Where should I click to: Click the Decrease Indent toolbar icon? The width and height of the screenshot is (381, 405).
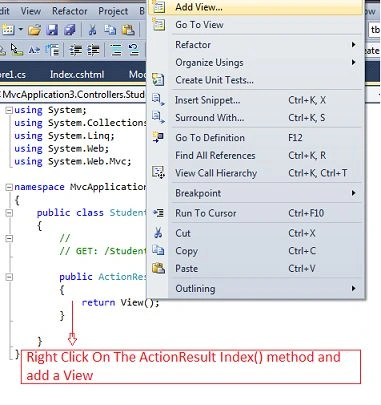(76, 50)
